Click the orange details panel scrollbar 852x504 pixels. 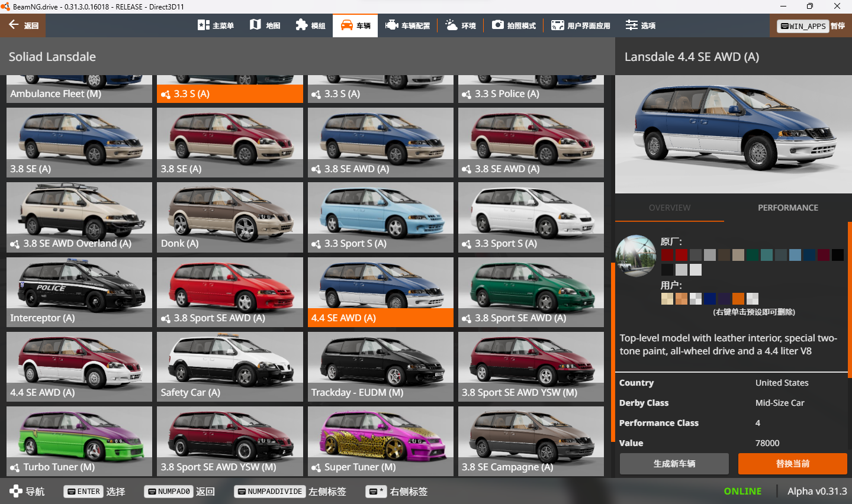pyautogui.click(x=850, y=300)
